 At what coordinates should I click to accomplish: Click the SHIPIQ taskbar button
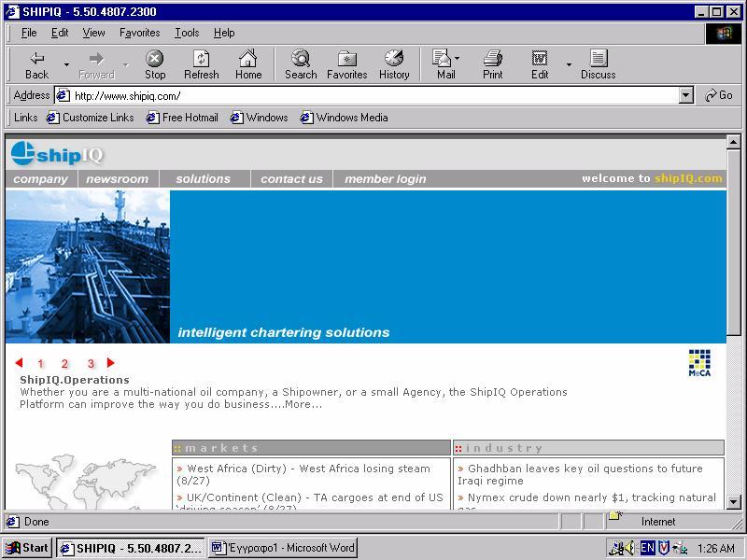point(131,548)
